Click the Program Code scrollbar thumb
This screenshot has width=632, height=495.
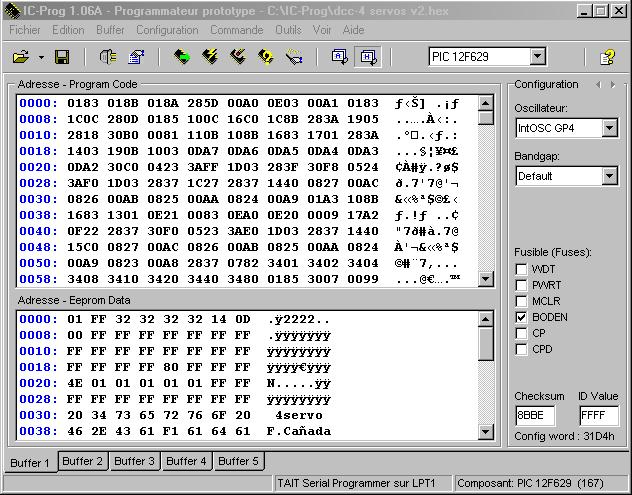point(486,118)
